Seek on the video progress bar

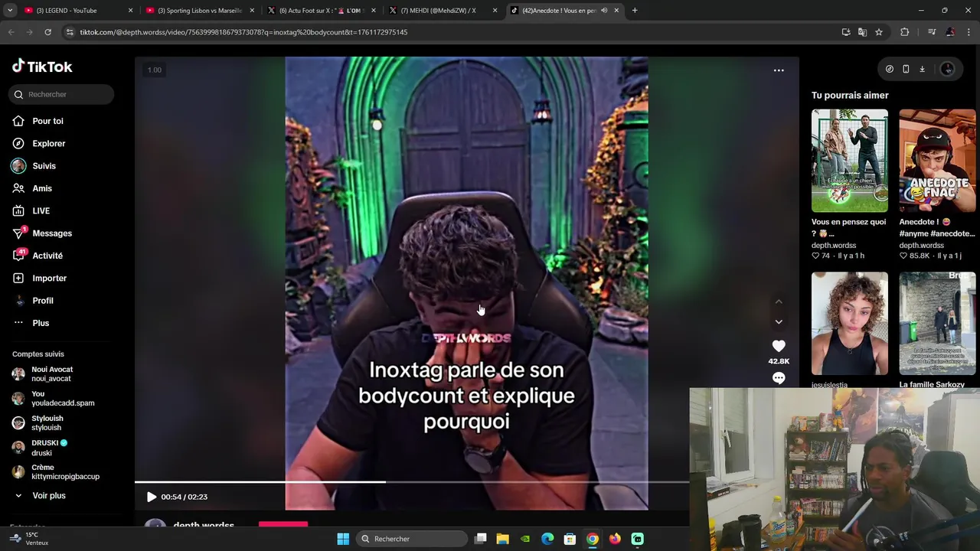click(412, 482)
